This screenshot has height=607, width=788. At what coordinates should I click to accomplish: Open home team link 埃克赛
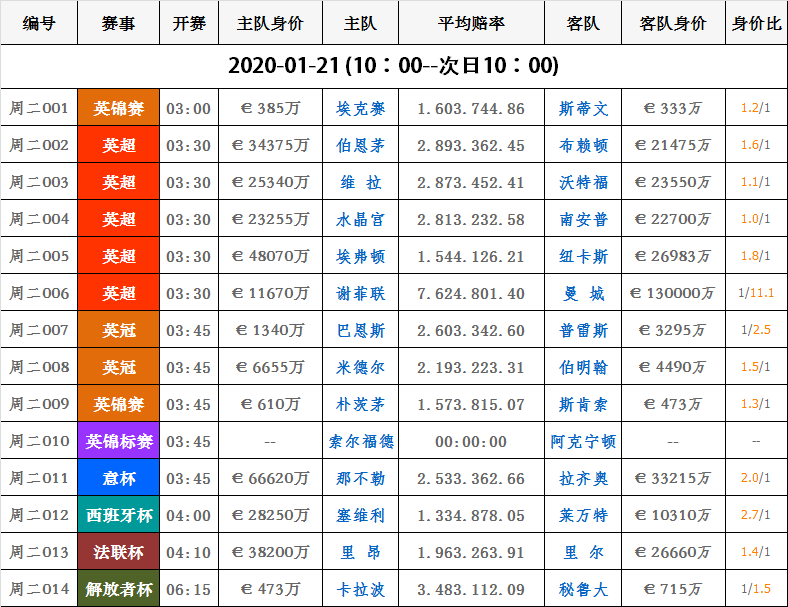point(360,108)
